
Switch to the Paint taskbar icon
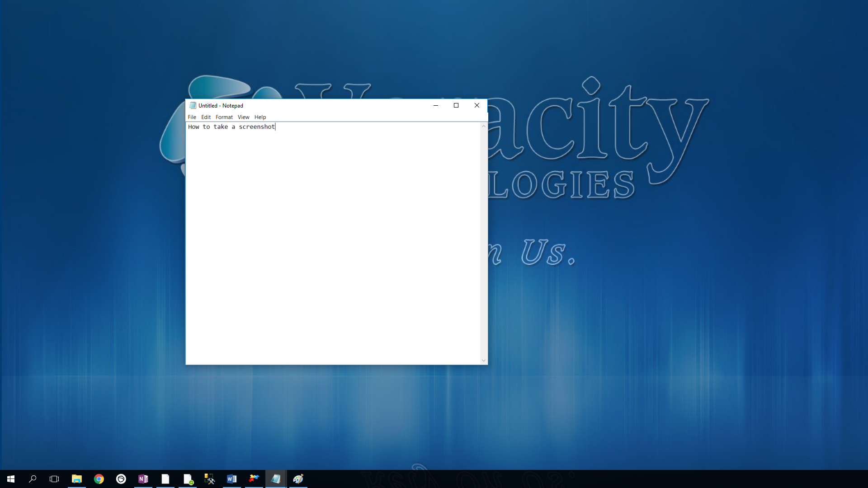(298, 479)
